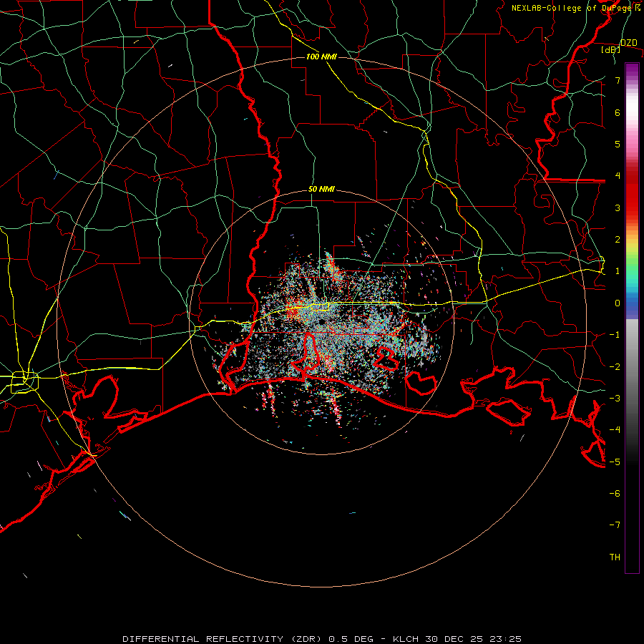Click the scale value -1

[x=615, y=335]
